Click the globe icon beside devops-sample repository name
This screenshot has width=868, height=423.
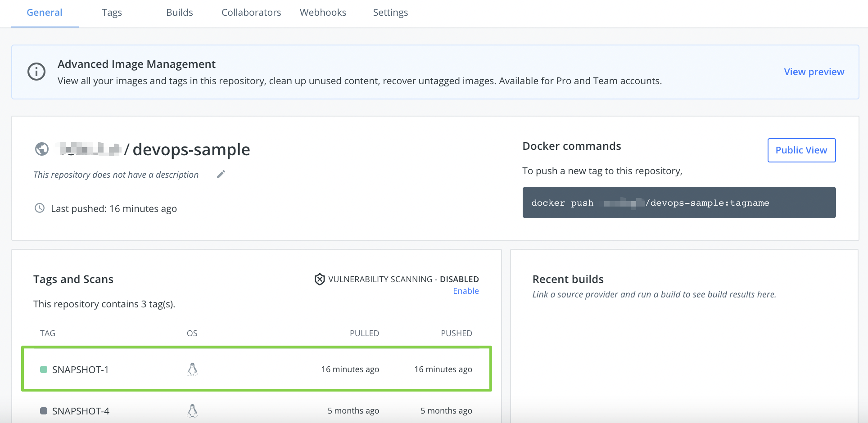tap(41, 149)
